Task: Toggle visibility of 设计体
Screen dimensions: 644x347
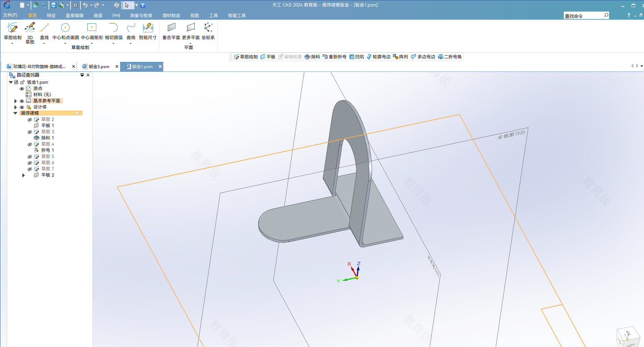Action: pyautogui.click(x=22, y=107)
